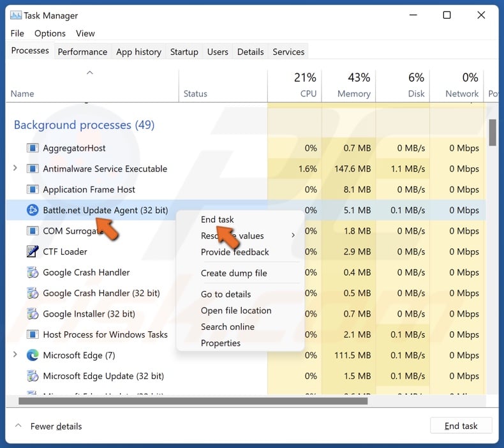Switch to the Performance tab
This screenshot has height=448, width=504.
tap(82, 52)
